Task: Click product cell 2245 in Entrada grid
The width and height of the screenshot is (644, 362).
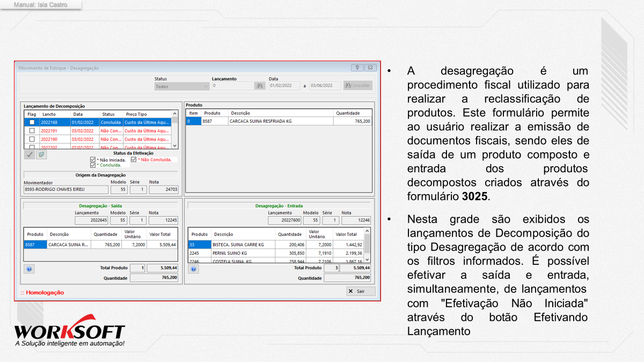Action: [x=200, y=253]
